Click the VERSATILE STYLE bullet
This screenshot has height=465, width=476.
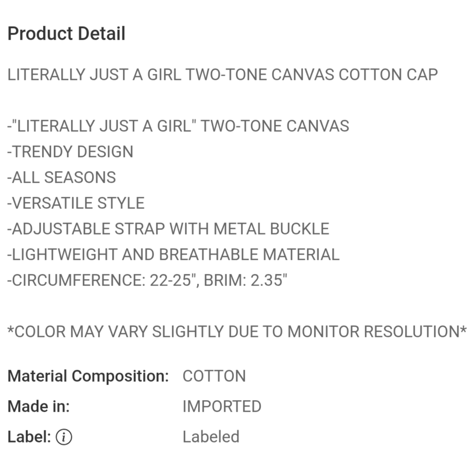pos(76,203)
